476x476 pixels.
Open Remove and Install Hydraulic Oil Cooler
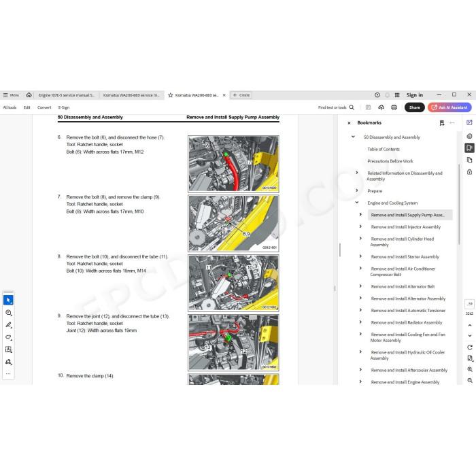(x=407, y=356)
